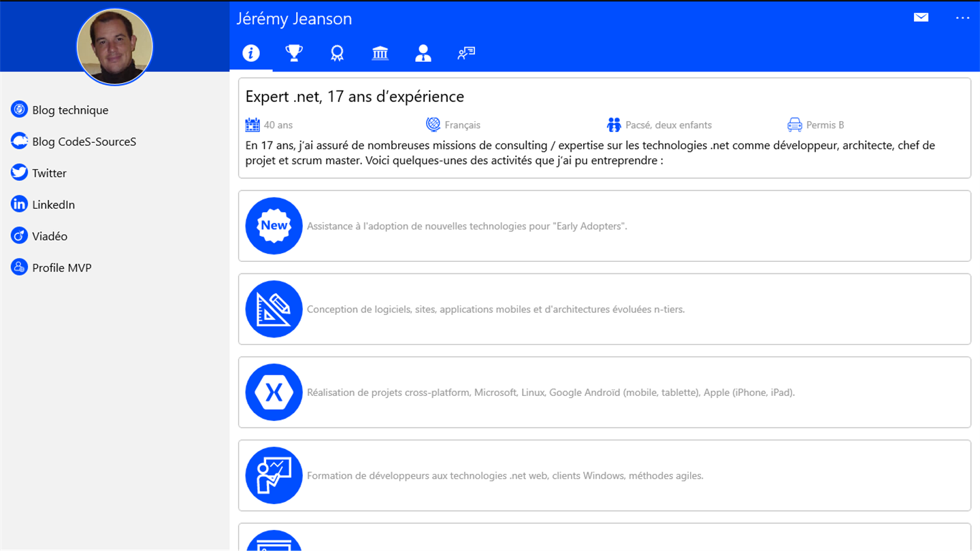Open the Viadéo link
The height and width of the screenshot is (551, 980).
click(x=50, y=236)
